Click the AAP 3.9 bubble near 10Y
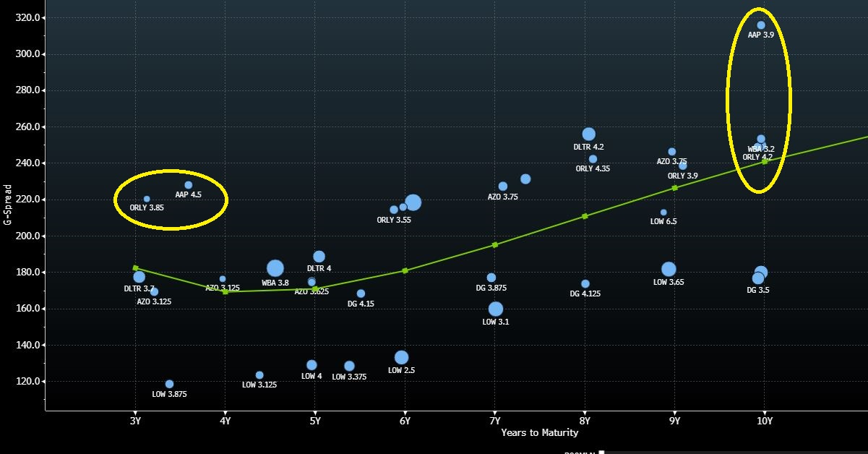The height and width of the screenshot is (454, 868). [760, 25]
